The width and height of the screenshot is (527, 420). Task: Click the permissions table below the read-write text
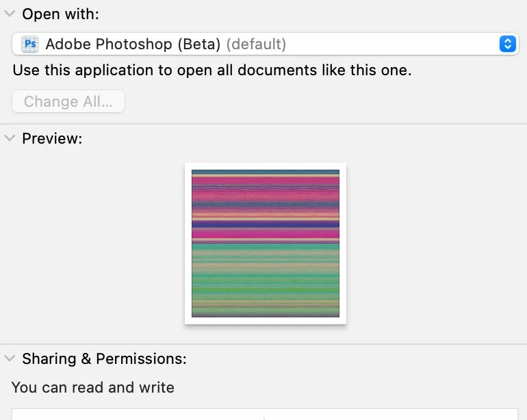(x=265, y=414)
